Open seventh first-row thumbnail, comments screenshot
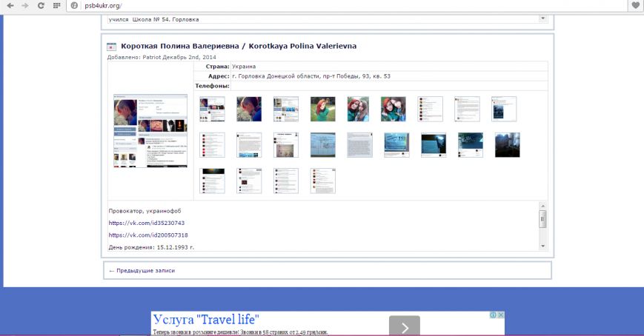 pos(430,109)
